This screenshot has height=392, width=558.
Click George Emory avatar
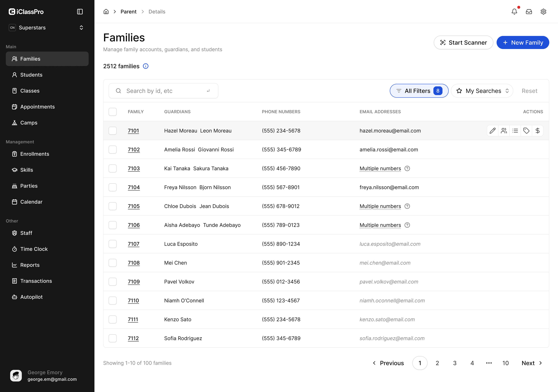pyautogui.click(x=16, y=375)
